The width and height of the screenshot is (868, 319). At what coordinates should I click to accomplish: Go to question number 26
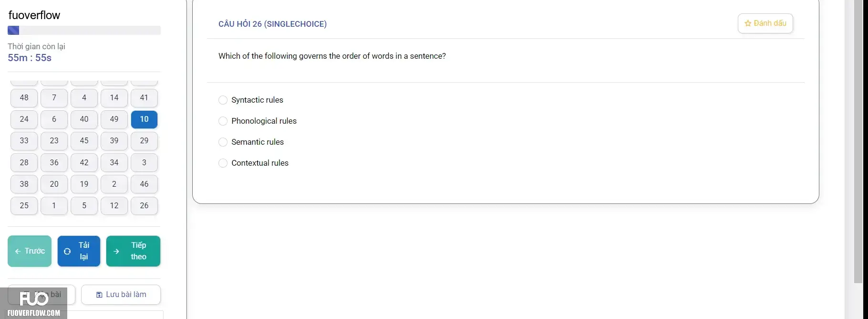click(144, 206)
